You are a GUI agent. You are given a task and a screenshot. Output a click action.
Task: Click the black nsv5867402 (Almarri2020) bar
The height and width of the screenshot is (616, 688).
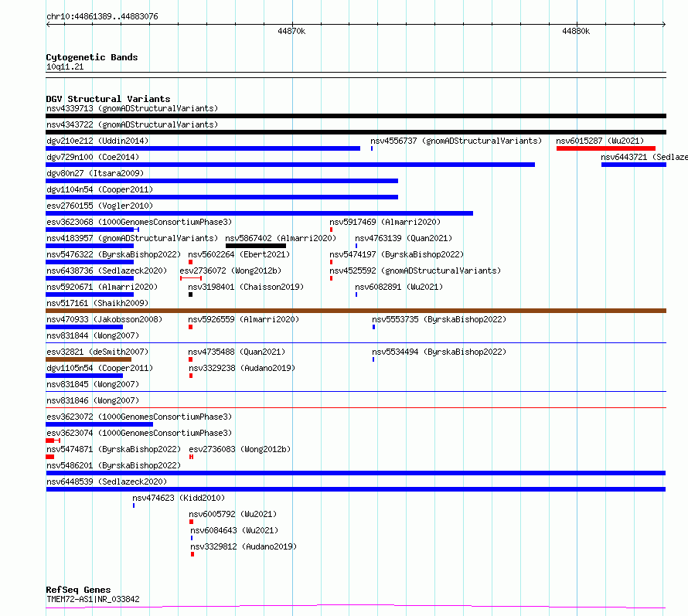(256, 246)
